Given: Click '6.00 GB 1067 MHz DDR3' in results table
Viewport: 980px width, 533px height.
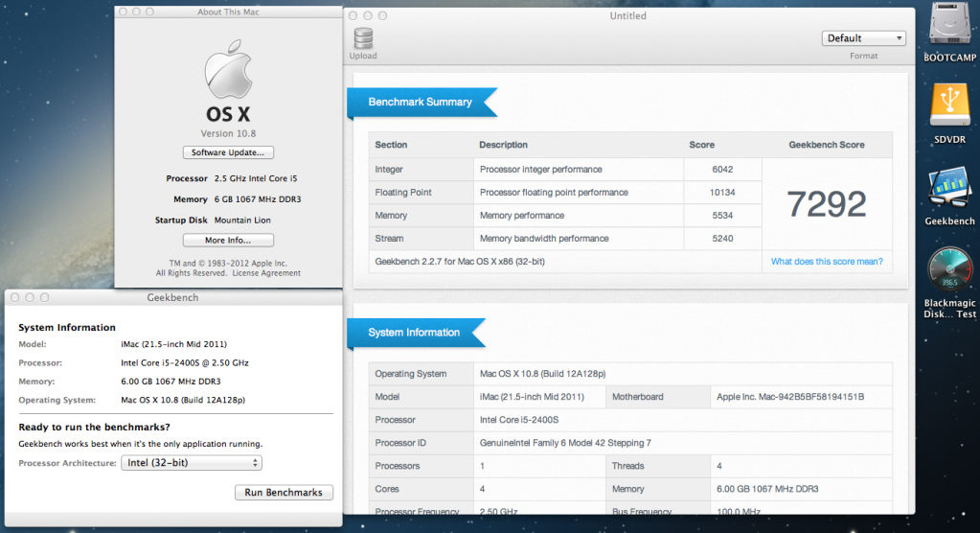Looking at the screenshot, I should tap(767, 489).
